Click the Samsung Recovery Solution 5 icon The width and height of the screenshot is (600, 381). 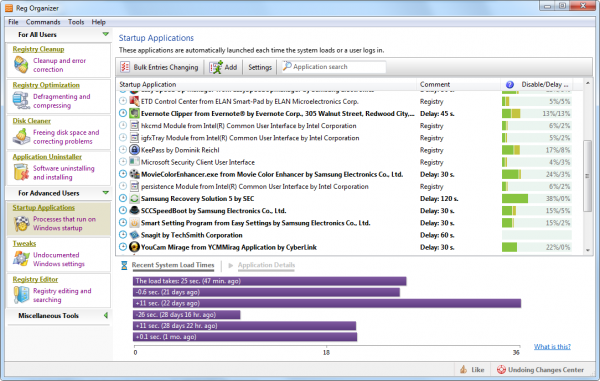click(x=134, y=198)
